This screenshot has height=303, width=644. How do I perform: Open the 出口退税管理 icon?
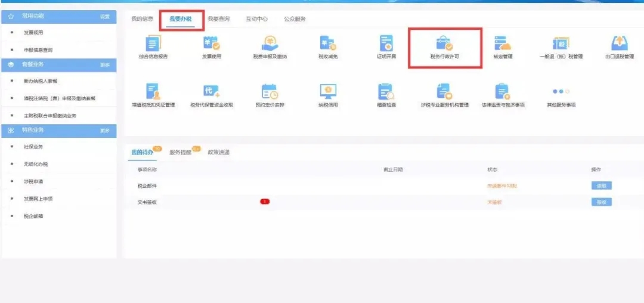click(619, 44)
